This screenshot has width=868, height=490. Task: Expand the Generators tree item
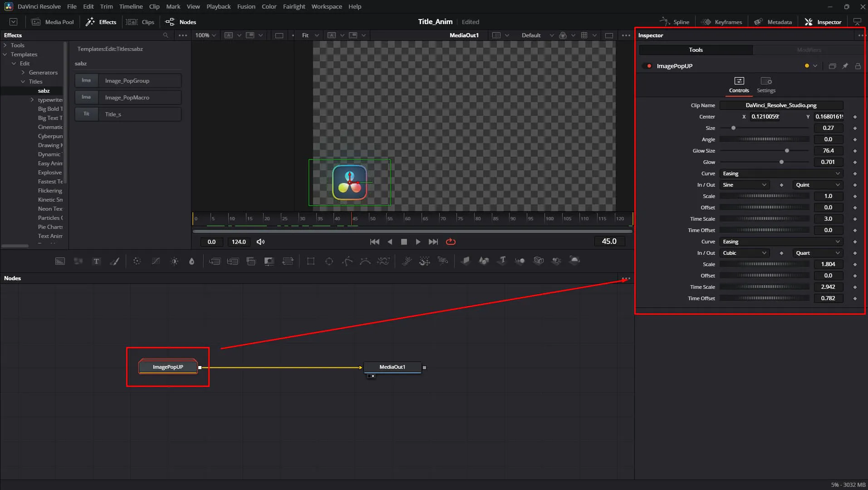coord(23,73)
